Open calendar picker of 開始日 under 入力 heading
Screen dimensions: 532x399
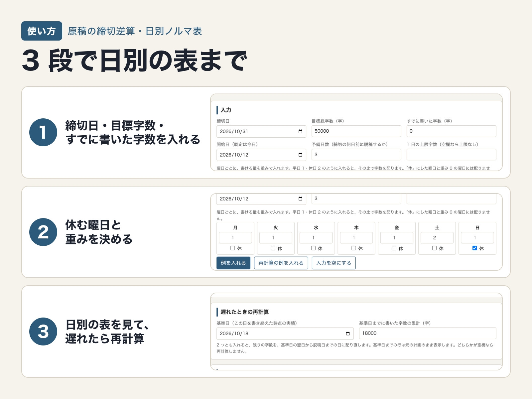pyautogui.click(x=300, y=155)
